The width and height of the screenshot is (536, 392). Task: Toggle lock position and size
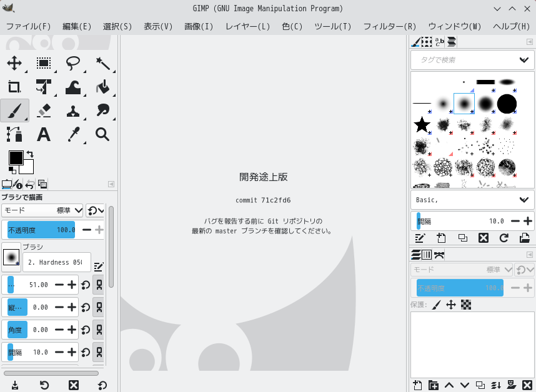451,305
